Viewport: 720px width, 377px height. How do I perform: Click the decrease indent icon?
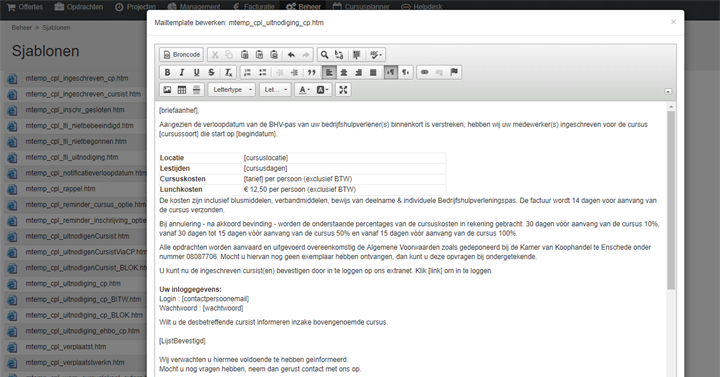(279, 72)
